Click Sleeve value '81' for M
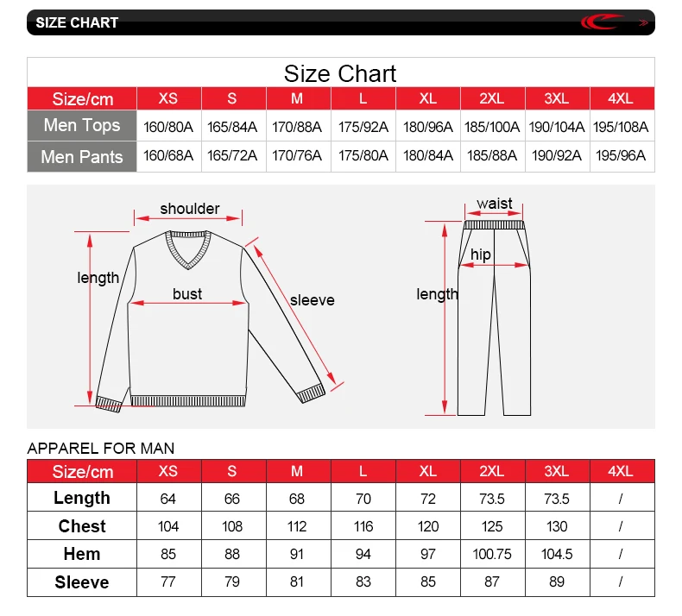Viewport: 682px width, 616px height. tap(297, 581)
